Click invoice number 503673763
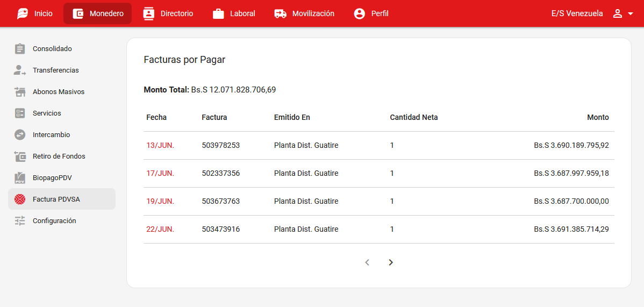The height and width of the screenshot is (307, 644). tap(221, 202)
